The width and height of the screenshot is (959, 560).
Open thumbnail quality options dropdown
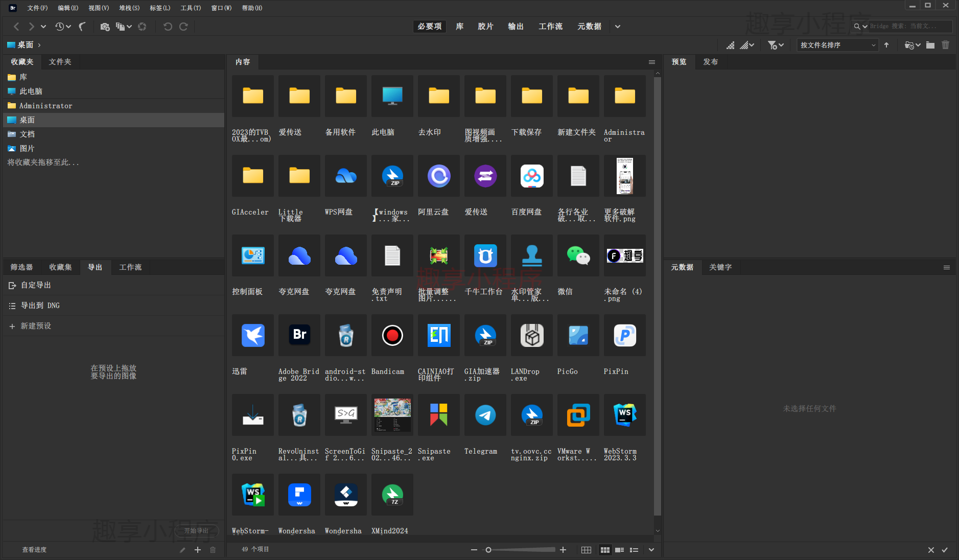747,45
